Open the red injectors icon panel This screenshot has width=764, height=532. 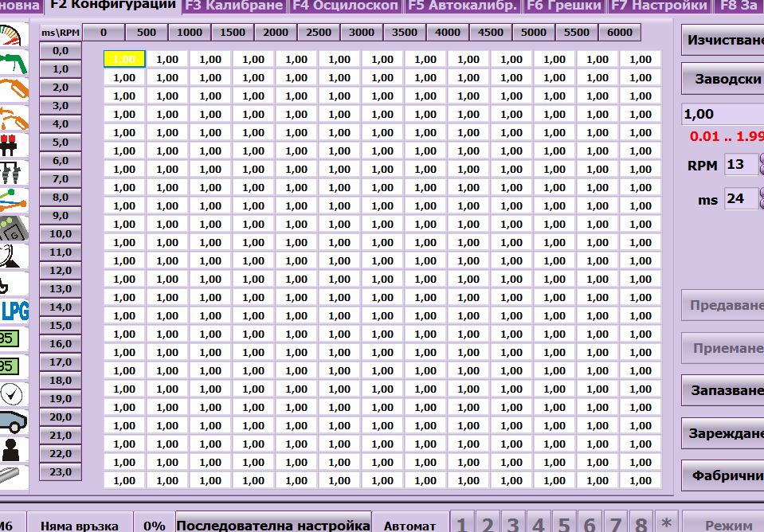14,147
